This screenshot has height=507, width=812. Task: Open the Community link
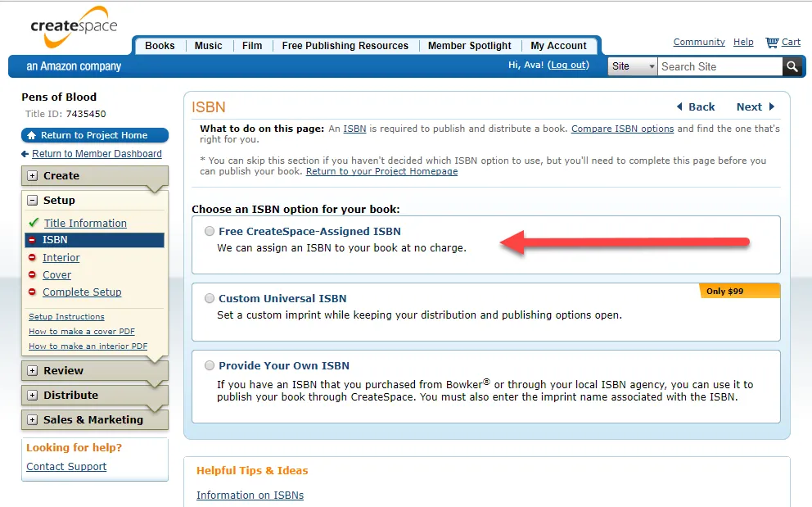(699, 42)
